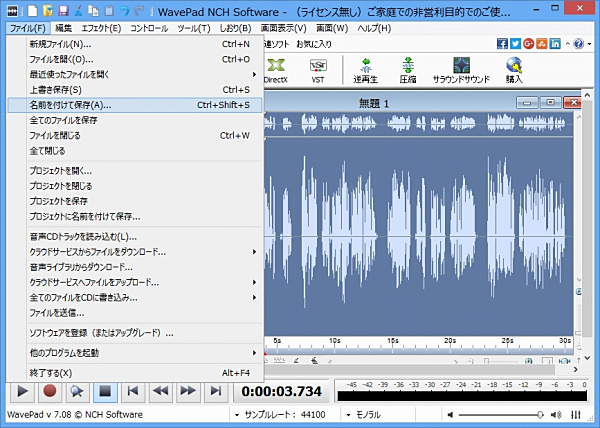Collapse the toolbar with the small up caret
The height and width of the screenshot is (428, 600).
click(567, 44)
